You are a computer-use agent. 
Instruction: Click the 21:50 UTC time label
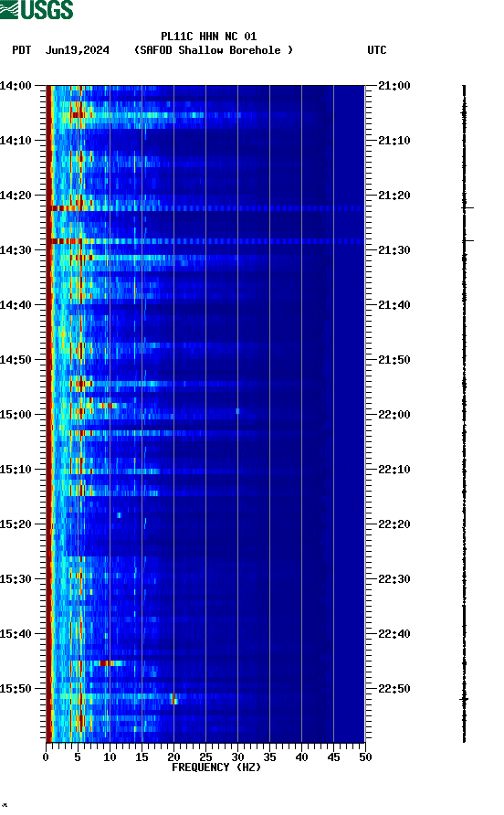394,360
